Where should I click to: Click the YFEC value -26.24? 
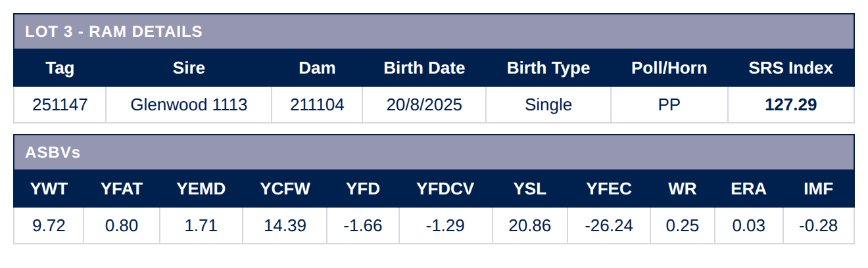pos(608,226)
